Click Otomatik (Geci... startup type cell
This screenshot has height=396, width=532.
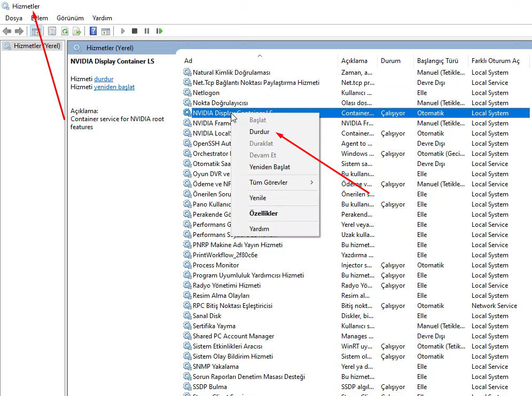click(441, 154)
